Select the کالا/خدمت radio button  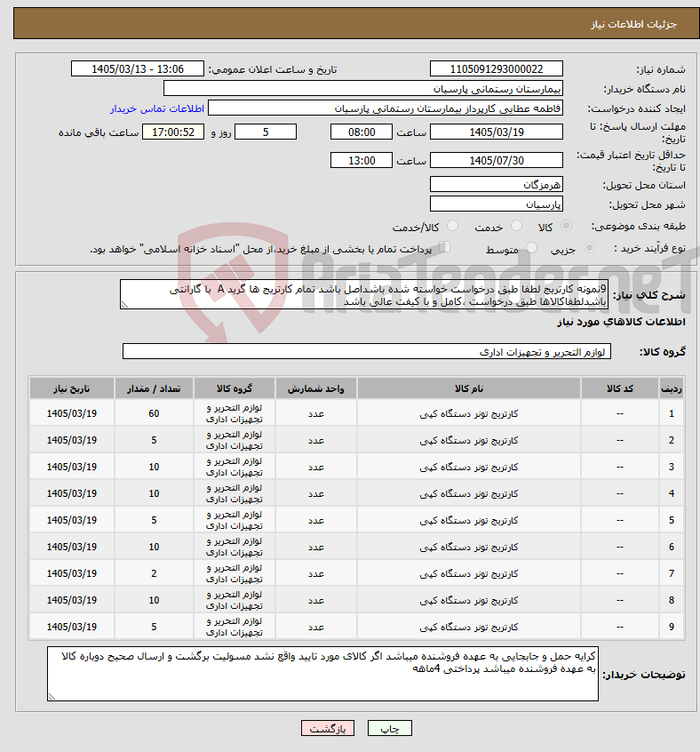point(452,226)
